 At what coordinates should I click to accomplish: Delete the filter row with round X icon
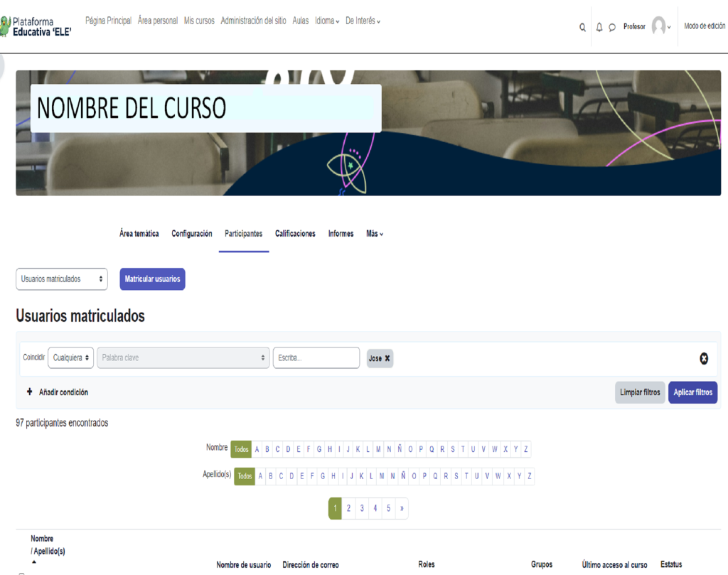click(x=704, y=359)
